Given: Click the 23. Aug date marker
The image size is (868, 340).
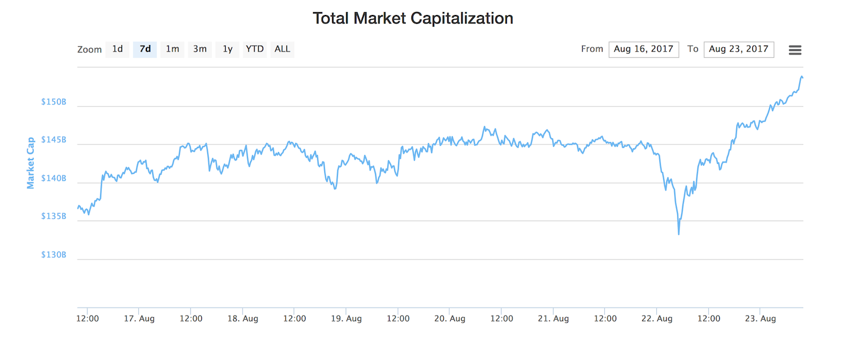Looking at the screenshot, I should point(760,319).
